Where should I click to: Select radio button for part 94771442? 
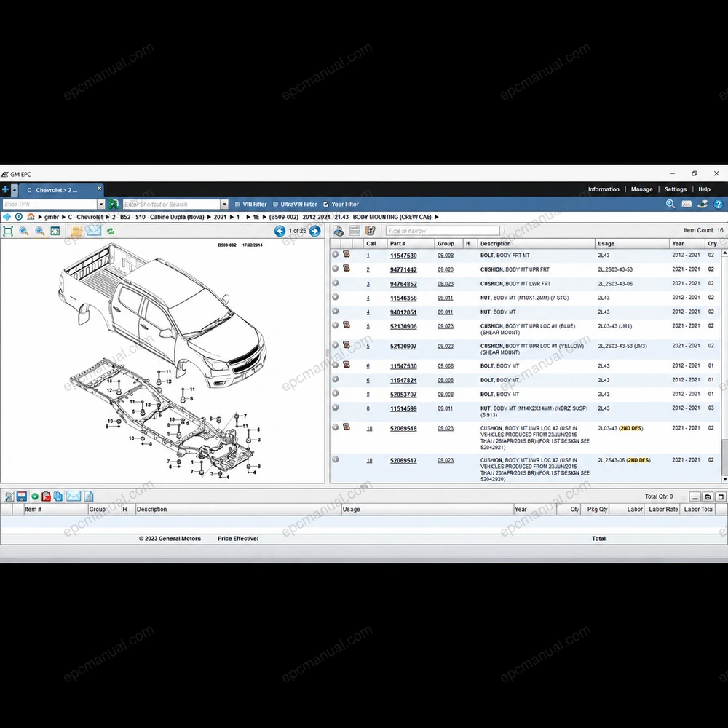coord(335,269)
